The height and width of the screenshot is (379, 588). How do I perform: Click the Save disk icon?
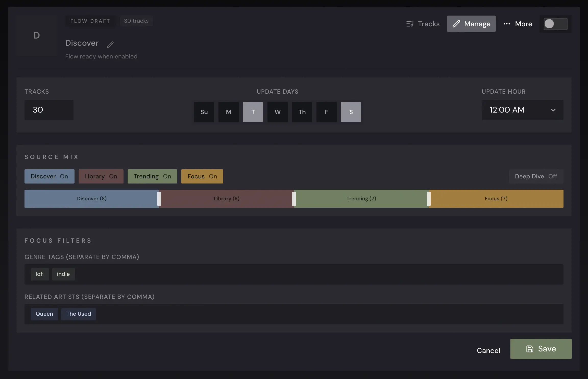click(530, 349)
